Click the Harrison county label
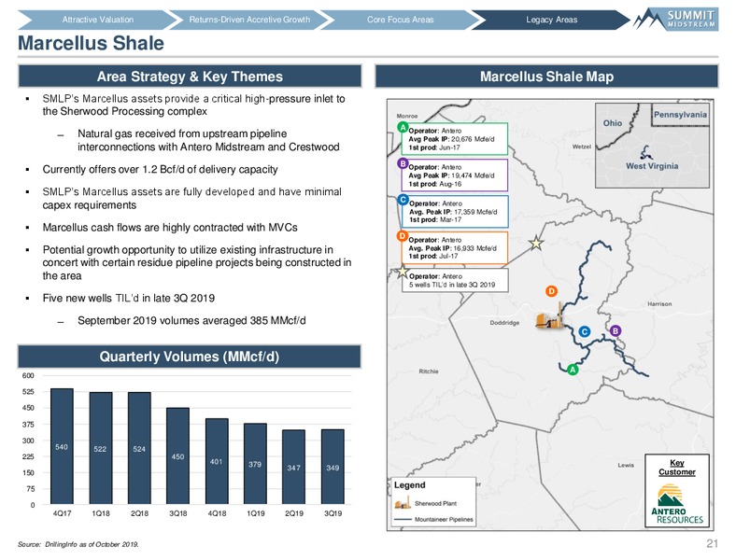The width and height of the screenshot is (736, 560). (659, 304)
